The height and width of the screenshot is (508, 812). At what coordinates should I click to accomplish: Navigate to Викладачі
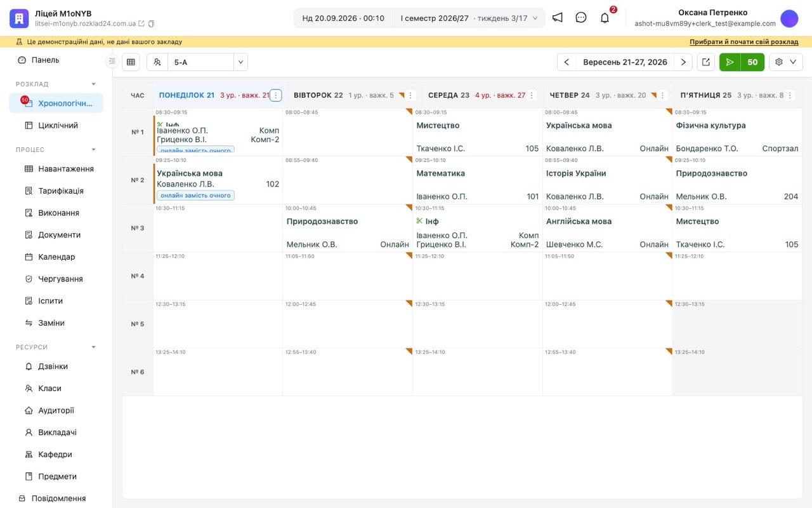point(56,432)
